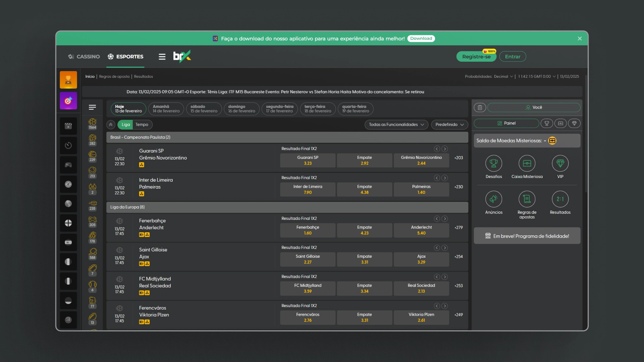The width and height of the screenshot is (644, 362).
Task: Select the football sport icon with 1564
Action: click(x=93, y=124)
